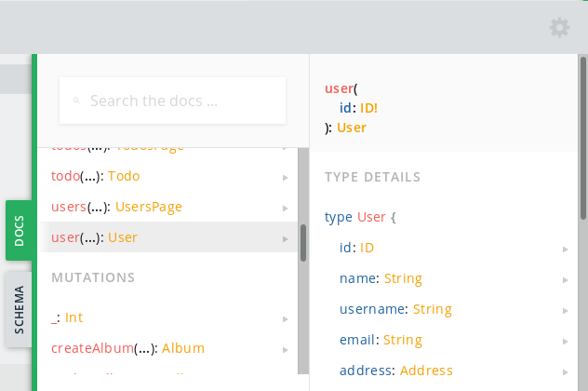This screenshot has height=391, width=588.
Task: Click the type details panel scrollbar
Action: pos(583,138)
